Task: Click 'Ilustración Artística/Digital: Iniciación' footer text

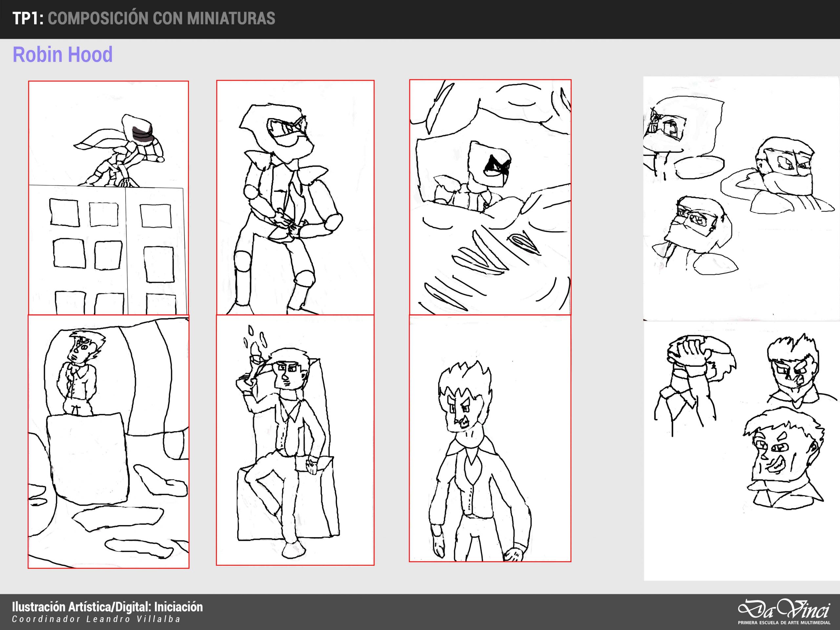Action: tap(108, 607)
